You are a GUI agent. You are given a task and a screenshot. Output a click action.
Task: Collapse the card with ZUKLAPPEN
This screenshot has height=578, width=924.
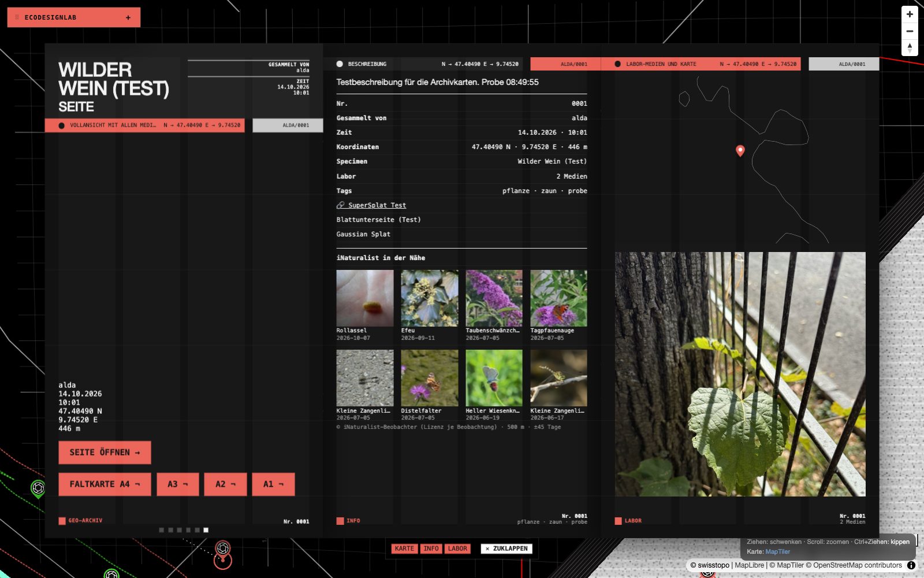point(506,549)
